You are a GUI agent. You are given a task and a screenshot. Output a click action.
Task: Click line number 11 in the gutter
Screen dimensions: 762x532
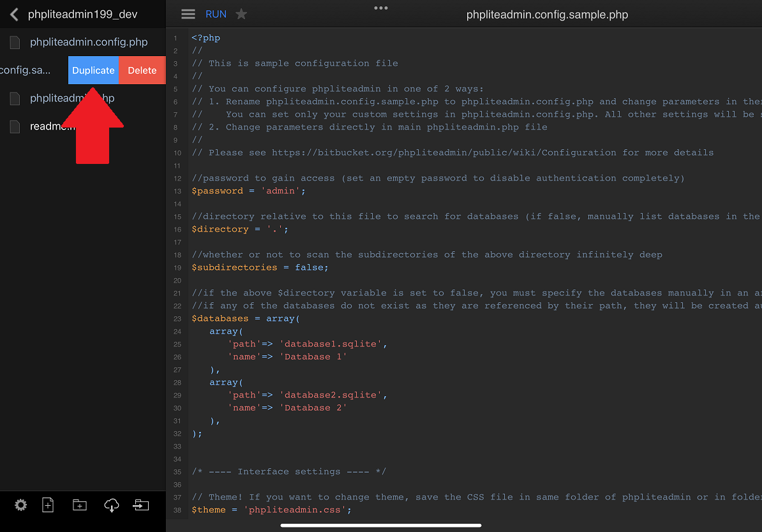(177, 166)
